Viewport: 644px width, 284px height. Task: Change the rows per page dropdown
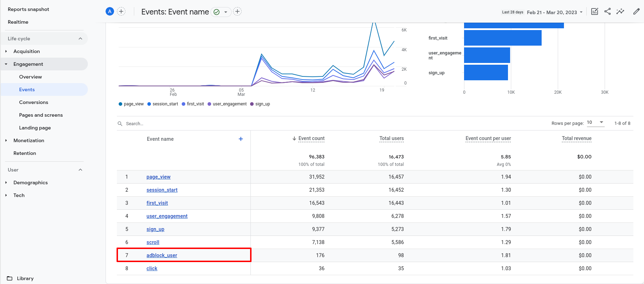click(595, 123)
